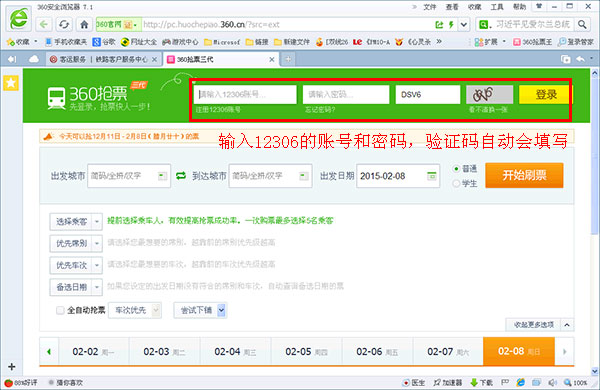
Task: Click the cloud icon on tab bar
Action: [34, 59]
